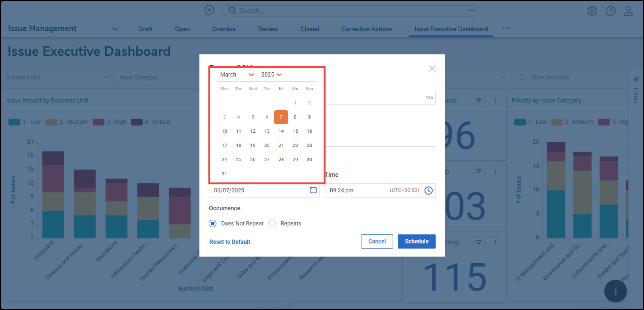Viewport: 644px width, 310px height.
Task: Click the add (plus) icon in top bar
Action: (x=209, y=9)
